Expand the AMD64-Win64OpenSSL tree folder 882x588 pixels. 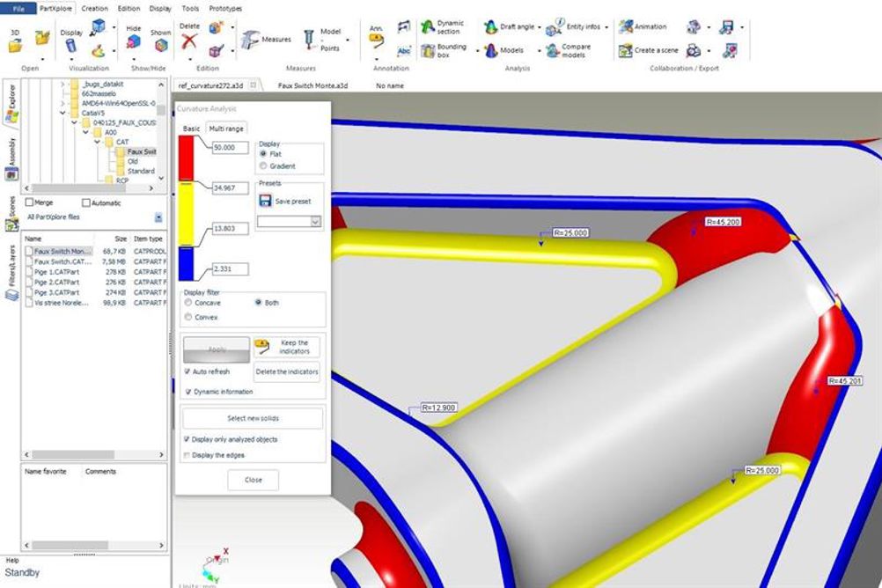[x=62, y=104]
